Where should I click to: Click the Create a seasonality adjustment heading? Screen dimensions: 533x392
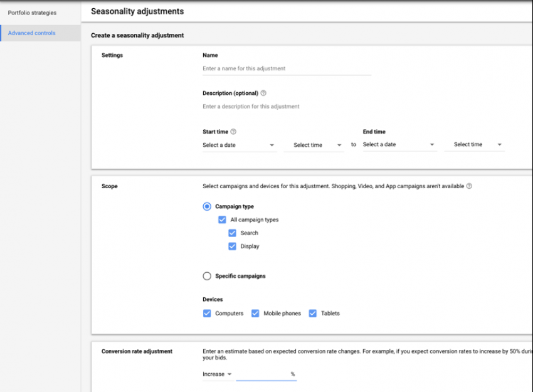137,35
